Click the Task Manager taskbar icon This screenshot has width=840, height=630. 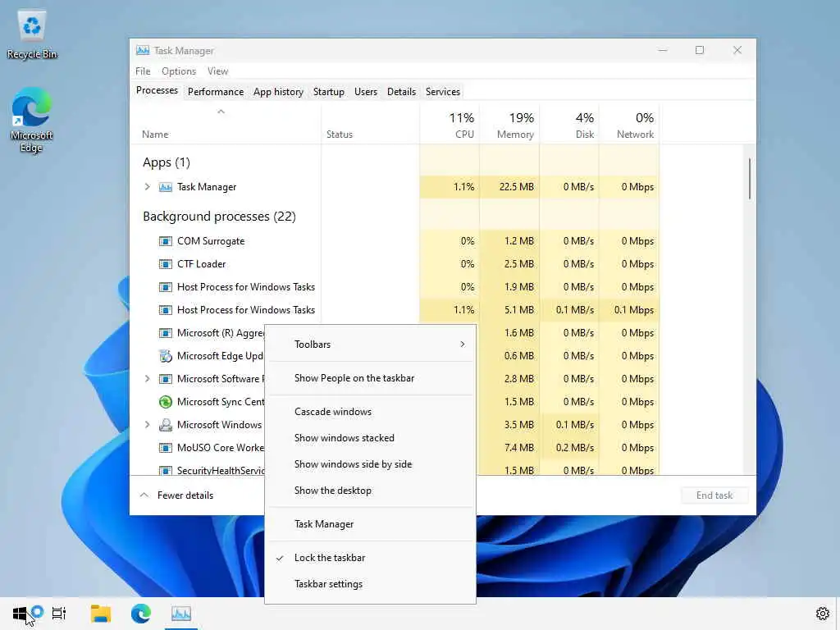[x=181, y=614]
